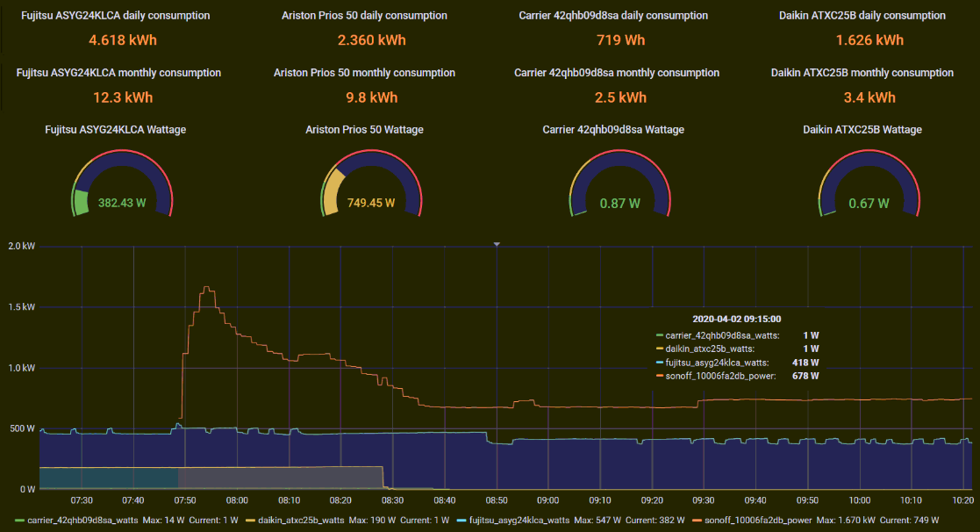This screenshot has width=980, height=532.
Task: Toggle daikin_atxc25b_watts series in legend
Action: [301, 520]
